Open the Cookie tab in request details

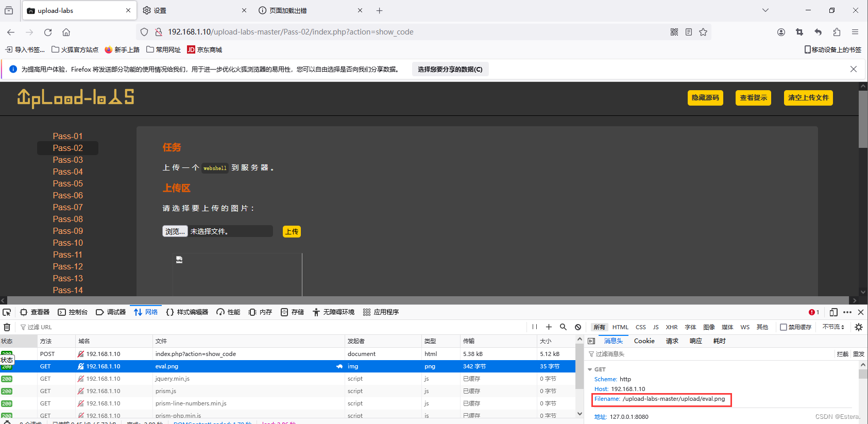tap(644, 341)
